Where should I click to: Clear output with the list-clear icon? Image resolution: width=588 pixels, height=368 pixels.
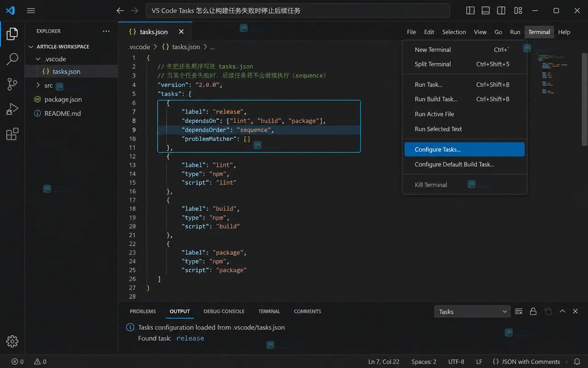[x=519, y=311]
